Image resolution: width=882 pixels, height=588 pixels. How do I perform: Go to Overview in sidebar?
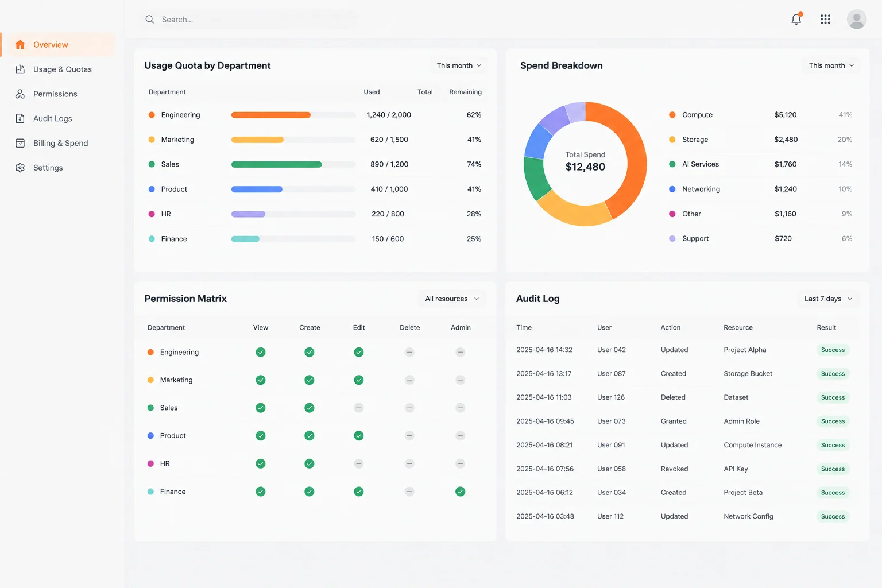tap(58, 45)
